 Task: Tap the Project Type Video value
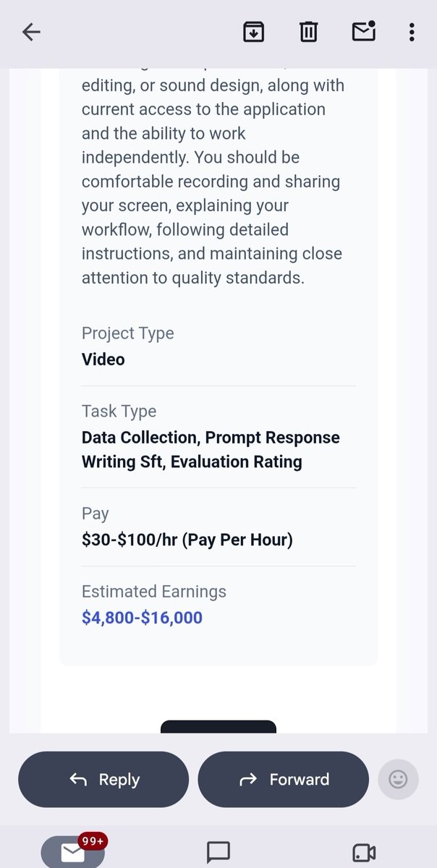click(x=103, y=359)
